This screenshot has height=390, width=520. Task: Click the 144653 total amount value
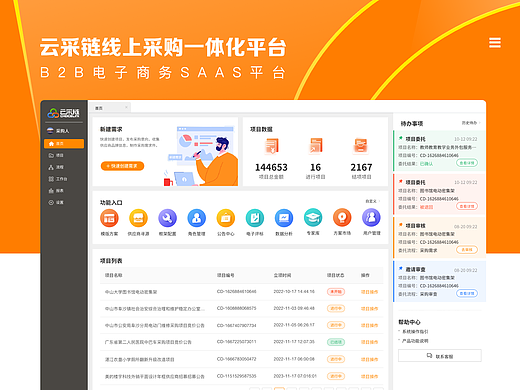(x=271, y=167)
